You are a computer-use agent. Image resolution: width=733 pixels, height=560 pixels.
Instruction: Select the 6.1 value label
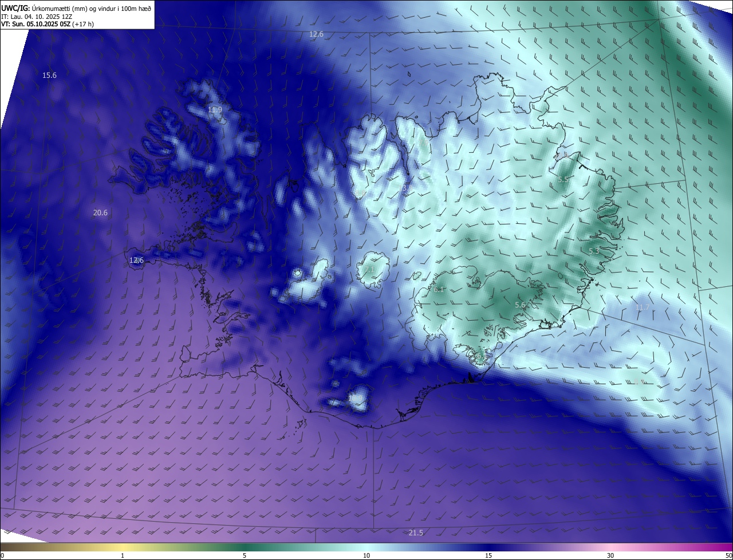[439, 289]
